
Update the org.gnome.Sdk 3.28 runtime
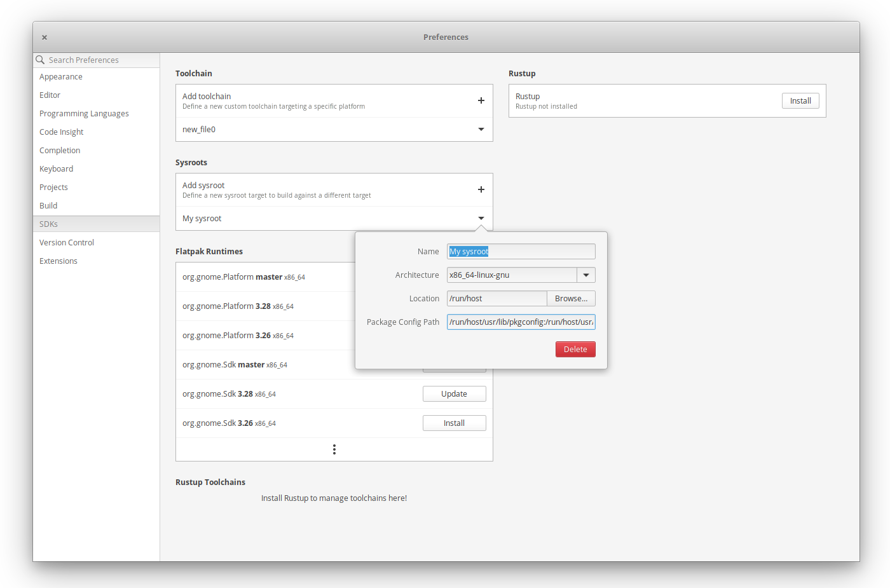pos(455,394)
